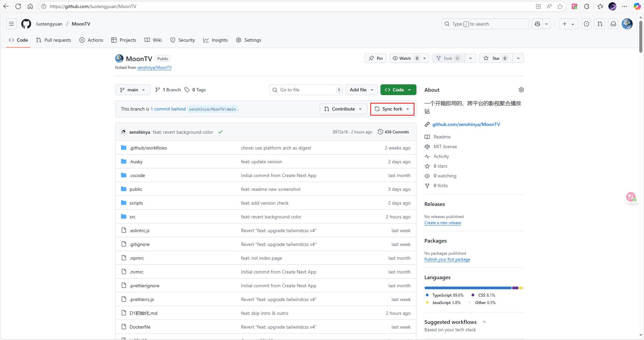This screenshot has height=340, width=644.
Task: Expand the main branch selector
Action: pyautogui.click(x=133, y=90)
